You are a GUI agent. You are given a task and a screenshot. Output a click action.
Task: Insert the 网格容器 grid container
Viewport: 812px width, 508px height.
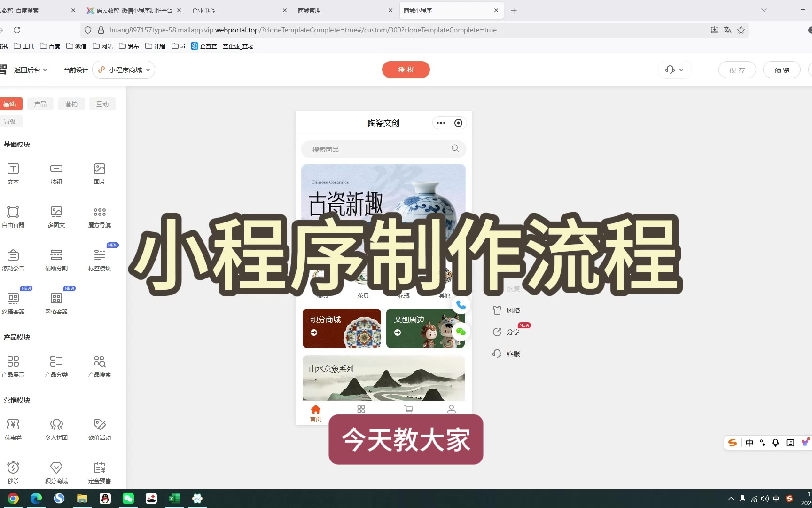[56, 303]
